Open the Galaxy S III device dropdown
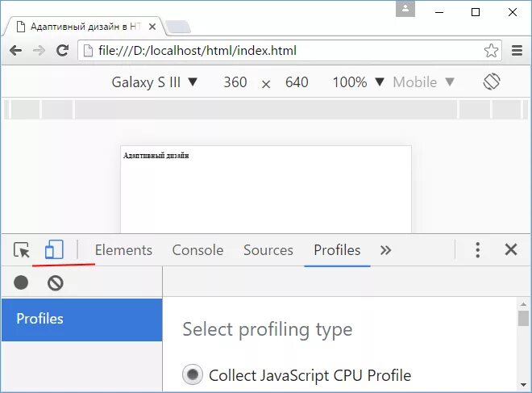This screenshot has width=532, height=393. (x=155, y=82)
